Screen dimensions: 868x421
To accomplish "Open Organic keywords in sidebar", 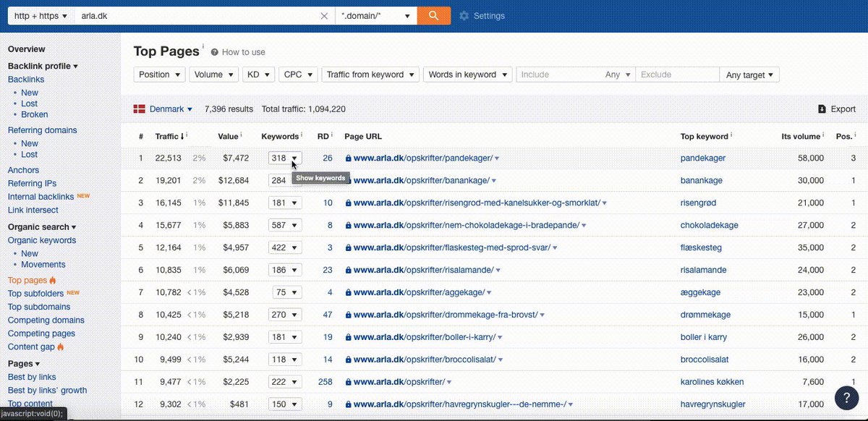I will tap(42, 240).
